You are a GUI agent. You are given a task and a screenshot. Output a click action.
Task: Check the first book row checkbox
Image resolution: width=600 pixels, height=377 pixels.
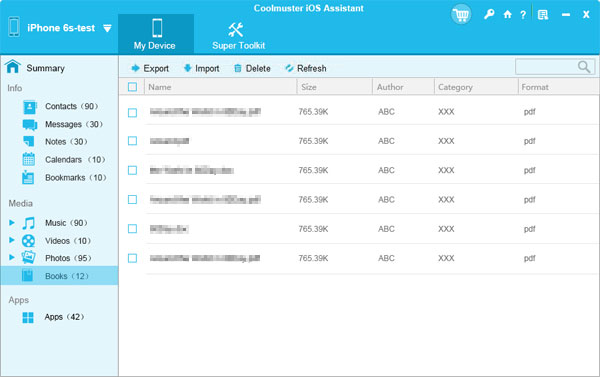coord(132,113)
